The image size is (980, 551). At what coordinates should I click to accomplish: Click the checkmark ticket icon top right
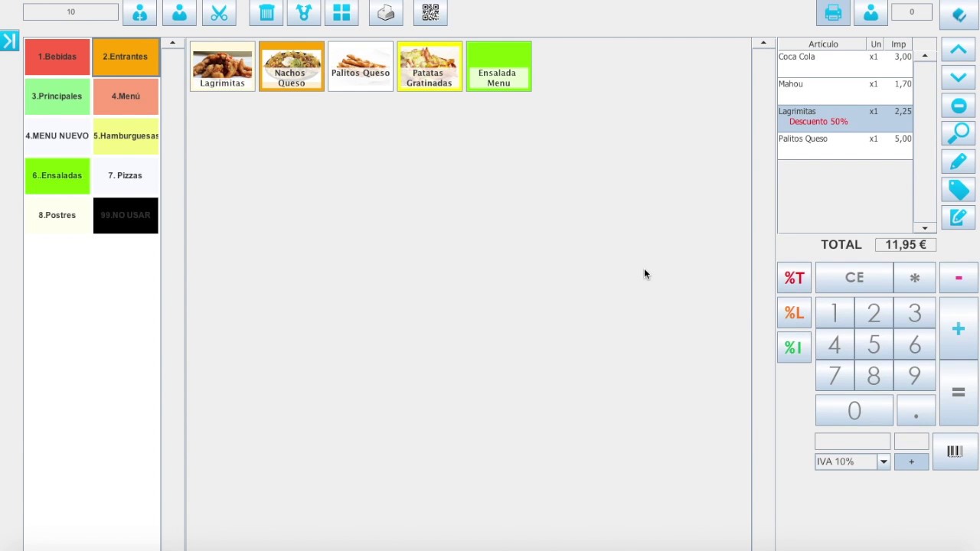coord(959,14)
